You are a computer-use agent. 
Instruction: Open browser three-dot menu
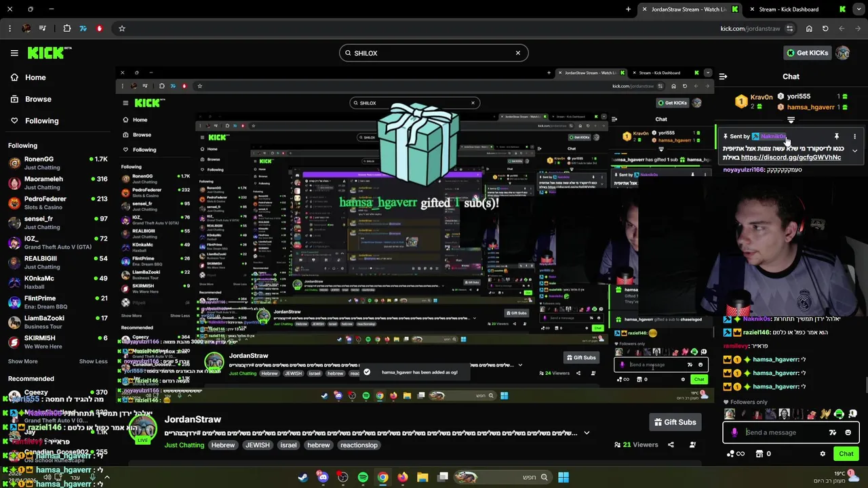pyautogui.click(x=9, y=28)
